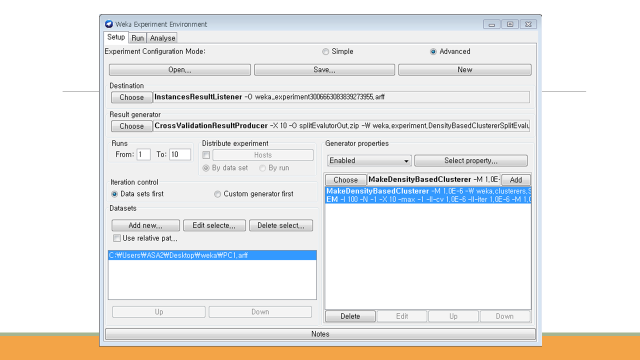Click Add new... dataset button
The width and height of the screenshot is (640, 360).
pyautogui.click(x=145, y=225)
